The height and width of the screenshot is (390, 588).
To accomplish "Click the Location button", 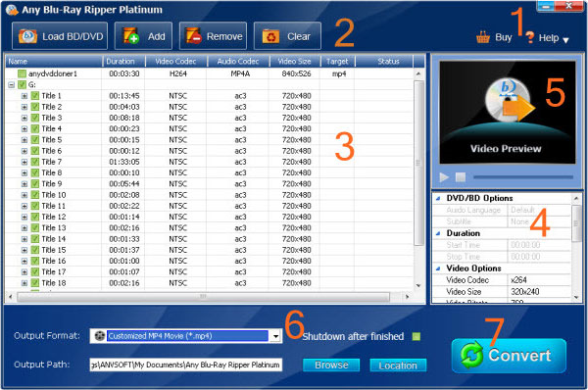I will 398,366.
